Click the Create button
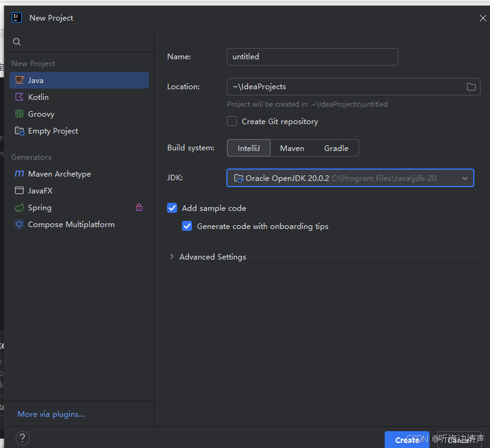The image size is (490, 448). (x=407, y=440)
